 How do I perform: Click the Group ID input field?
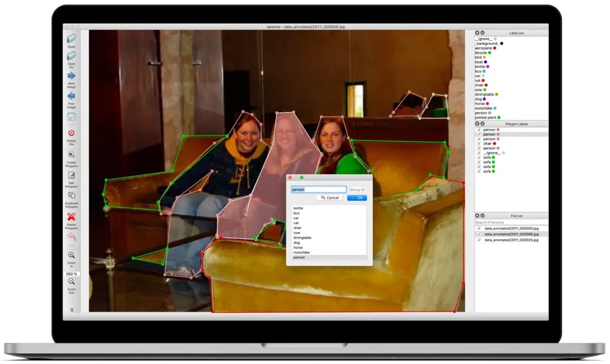tap(357, 189)
